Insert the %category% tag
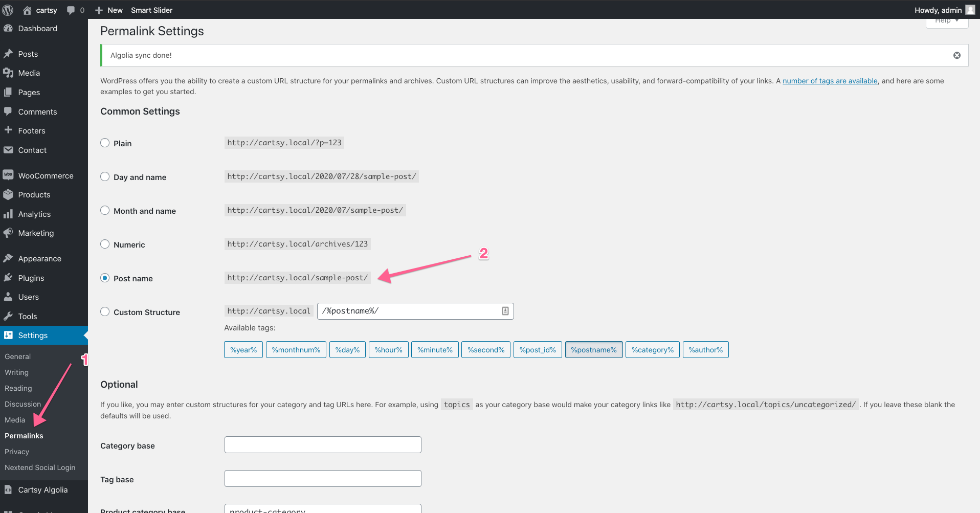 [x=653, y=350]
